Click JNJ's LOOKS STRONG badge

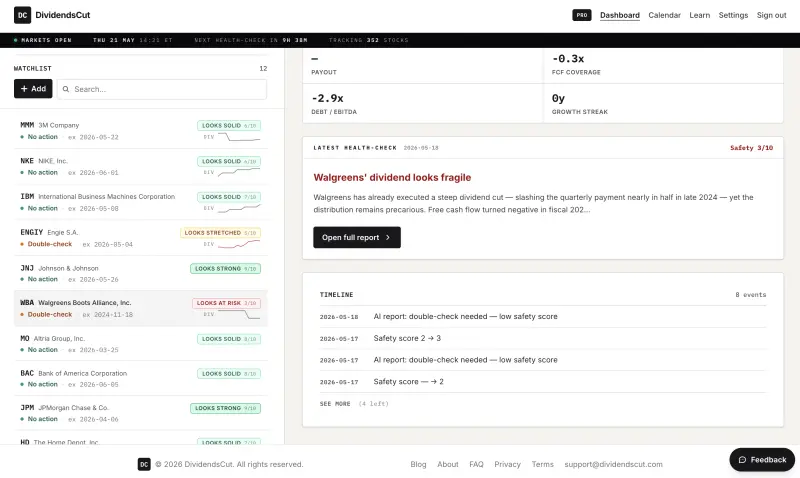[225, 268]
